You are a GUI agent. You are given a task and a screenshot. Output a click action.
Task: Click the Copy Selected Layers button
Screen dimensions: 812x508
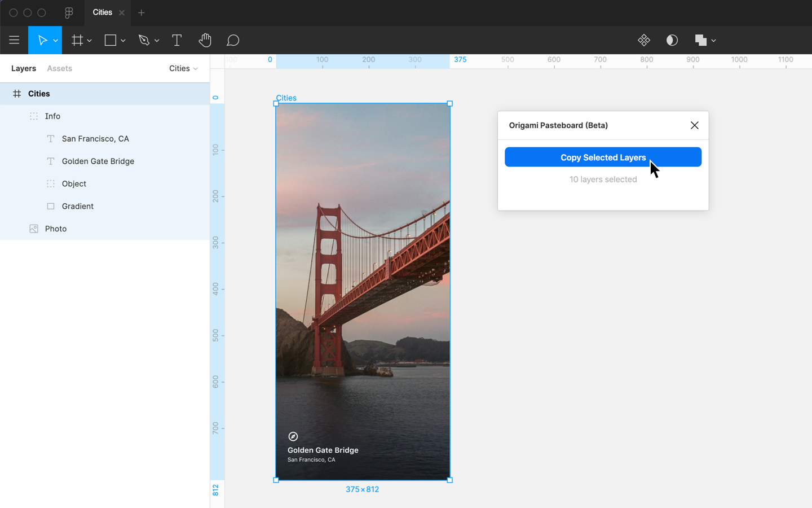(602, 157)
